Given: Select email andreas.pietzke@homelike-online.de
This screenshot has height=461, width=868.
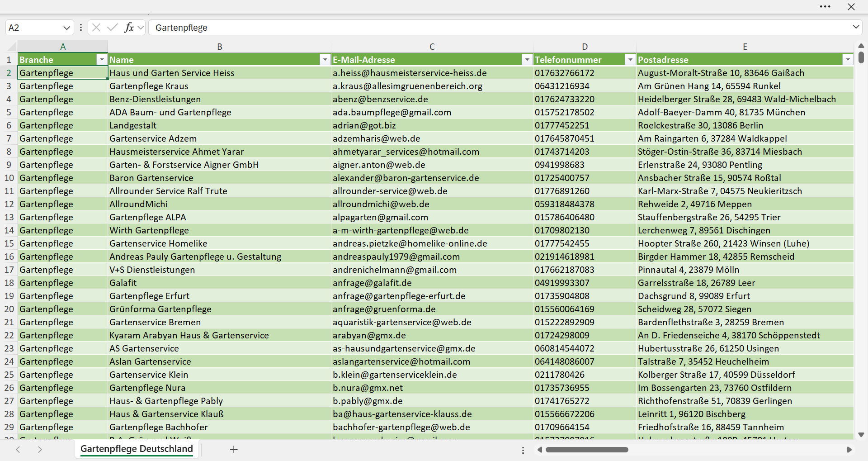Looking at the screenshot, I should (432, 243).
